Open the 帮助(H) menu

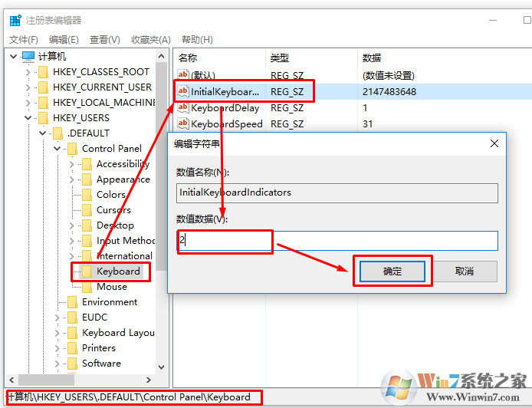pos(197,40)
